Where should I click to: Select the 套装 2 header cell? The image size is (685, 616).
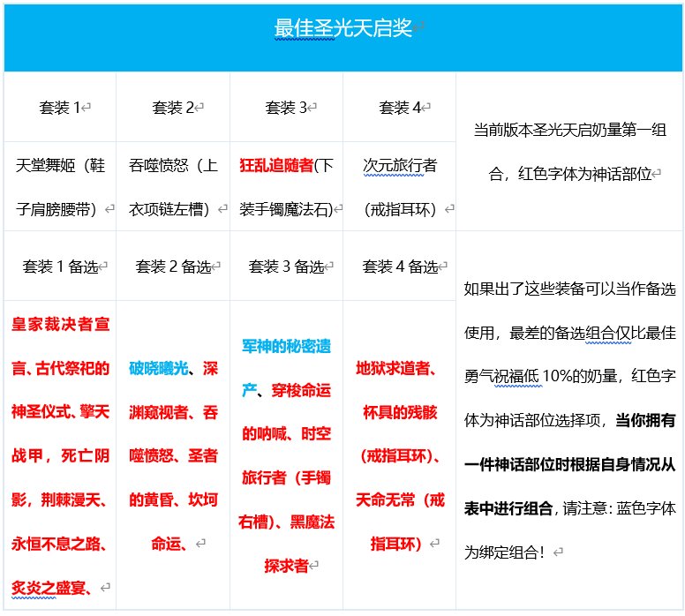pyautogui.click(x=173, y=108)
